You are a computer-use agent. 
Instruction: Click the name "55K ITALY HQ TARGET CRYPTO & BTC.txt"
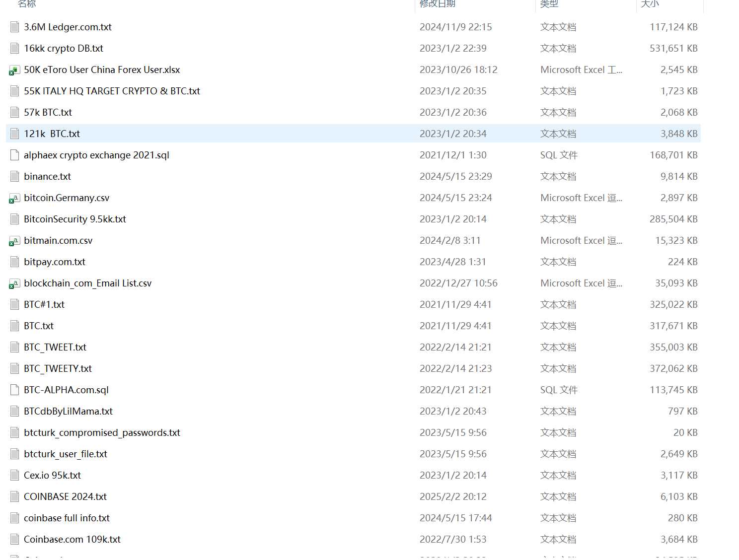pyautogui.click(x=112, y=91)
